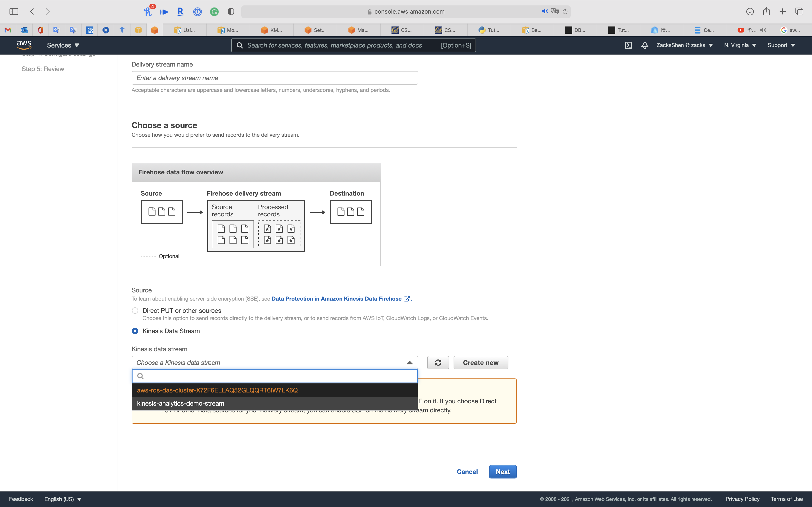Open the Safari downloads icon
Viewport: 812px width, 507px height.
(x=750, y=11)
